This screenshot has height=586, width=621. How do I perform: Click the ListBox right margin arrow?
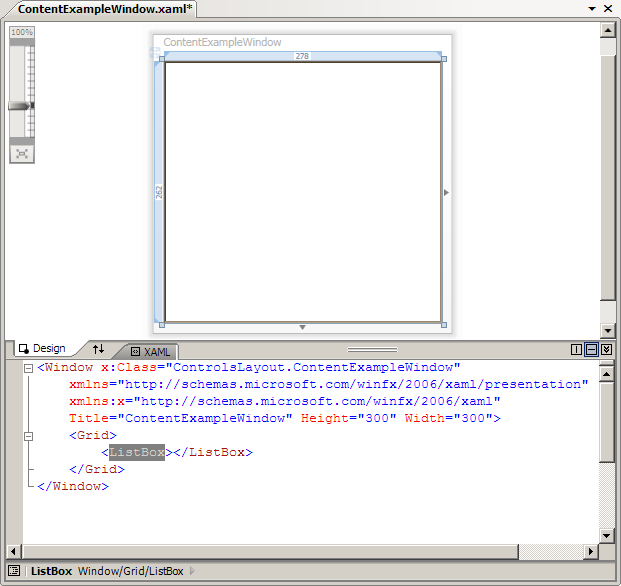(446, 192)
